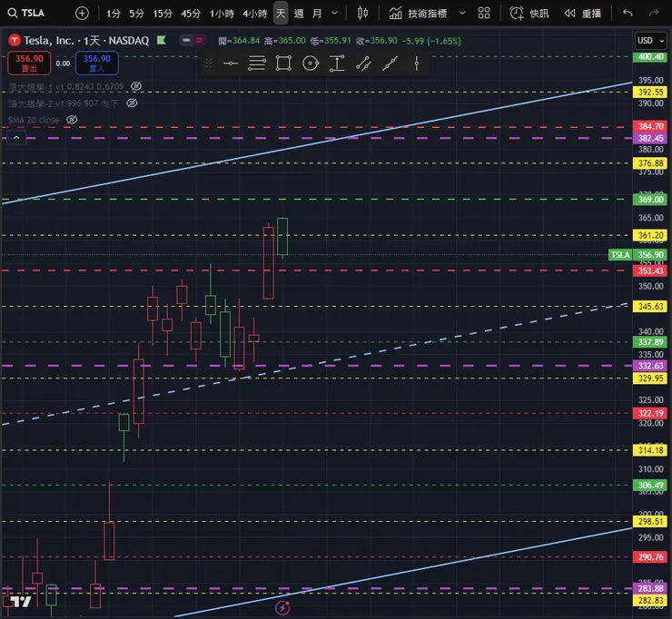Switch to the 15分 timeframe
672x619 pixels.
click(163, 14)
